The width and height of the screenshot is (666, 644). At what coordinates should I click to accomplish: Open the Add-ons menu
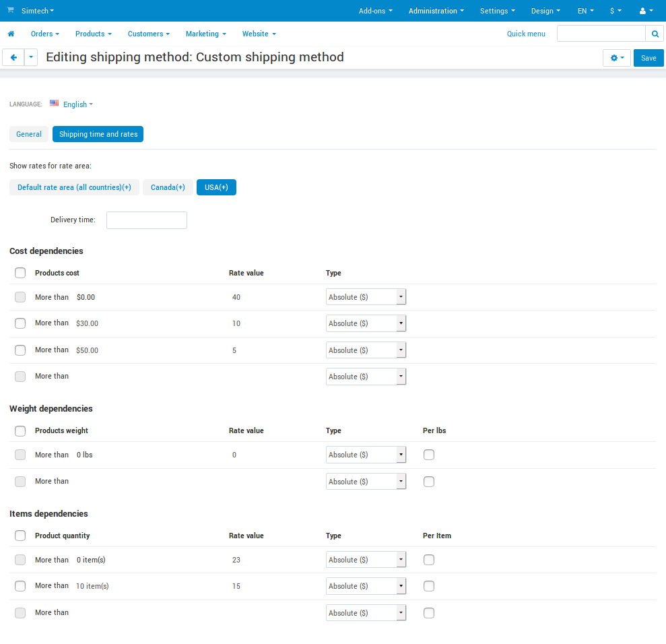tap(376, 11)
